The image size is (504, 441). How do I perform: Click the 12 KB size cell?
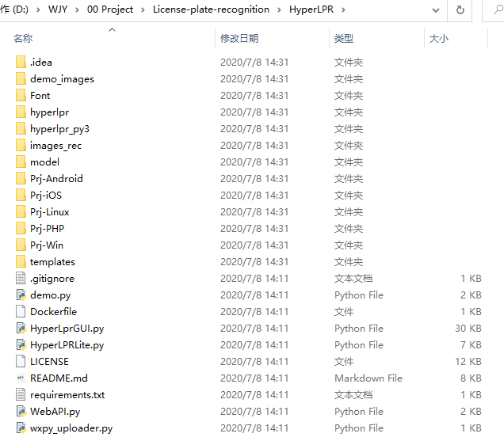(468, 361)
